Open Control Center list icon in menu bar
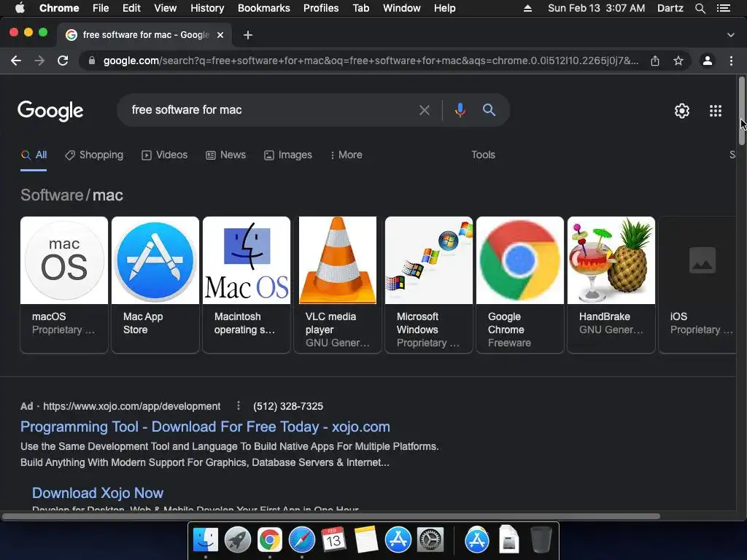This screenshot has height=560, width=747. tap(723, 8)
